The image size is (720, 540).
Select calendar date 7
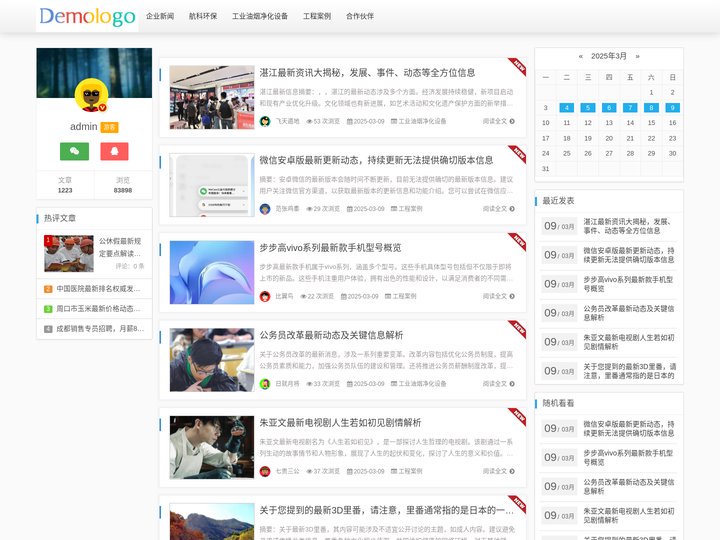630,108
